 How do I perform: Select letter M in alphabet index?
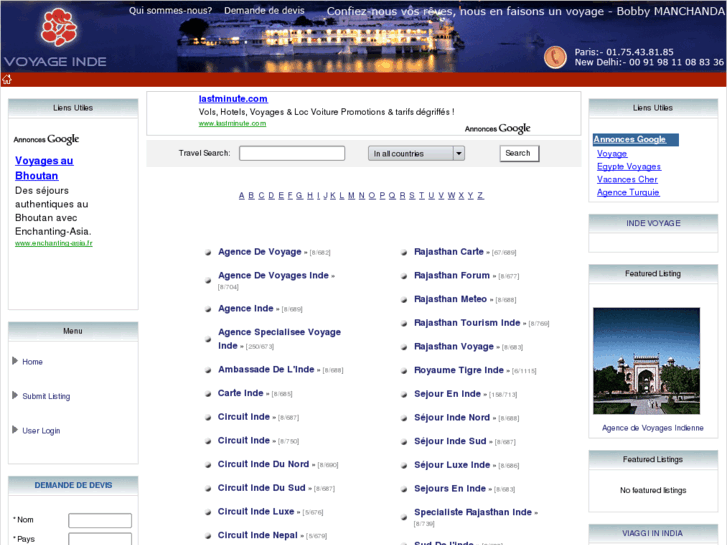(351, 196)
